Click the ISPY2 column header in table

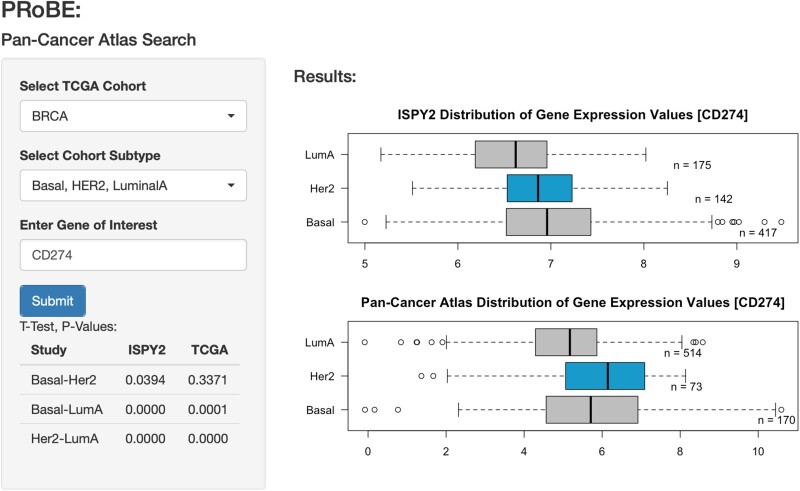click(146, 350)
